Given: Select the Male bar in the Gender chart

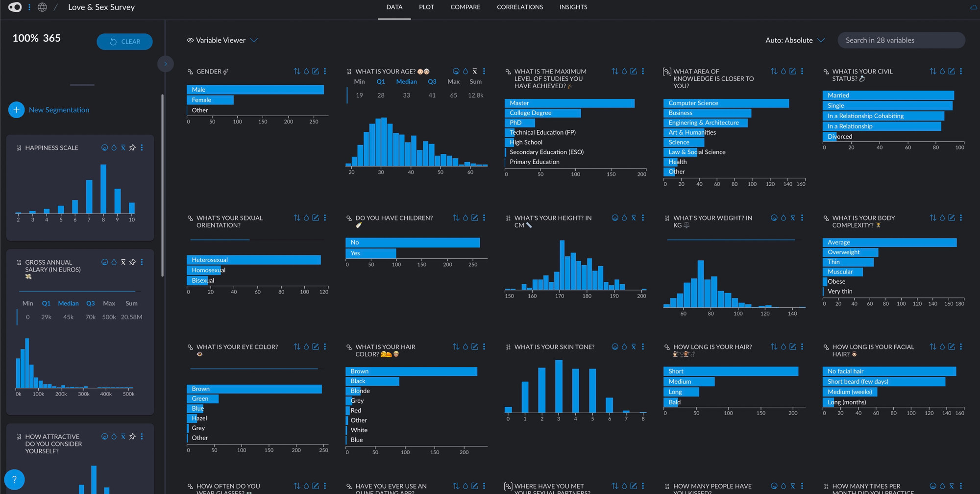Looking at the screenshot, I should 255,90.
